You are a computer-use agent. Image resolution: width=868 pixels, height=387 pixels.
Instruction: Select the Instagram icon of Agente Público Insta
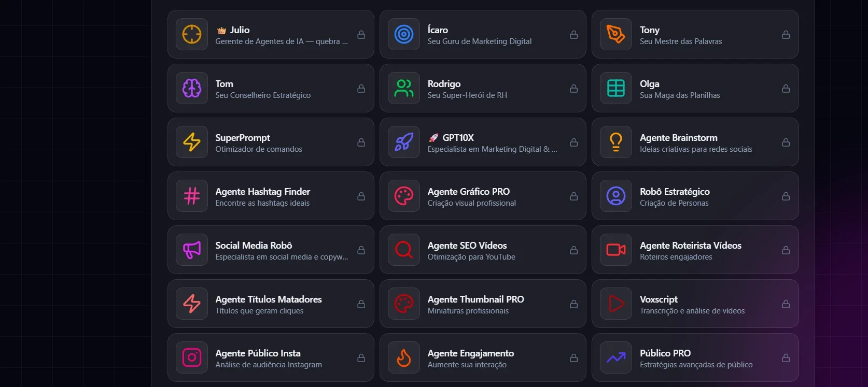pyautogui.click(x=192, y=357)
